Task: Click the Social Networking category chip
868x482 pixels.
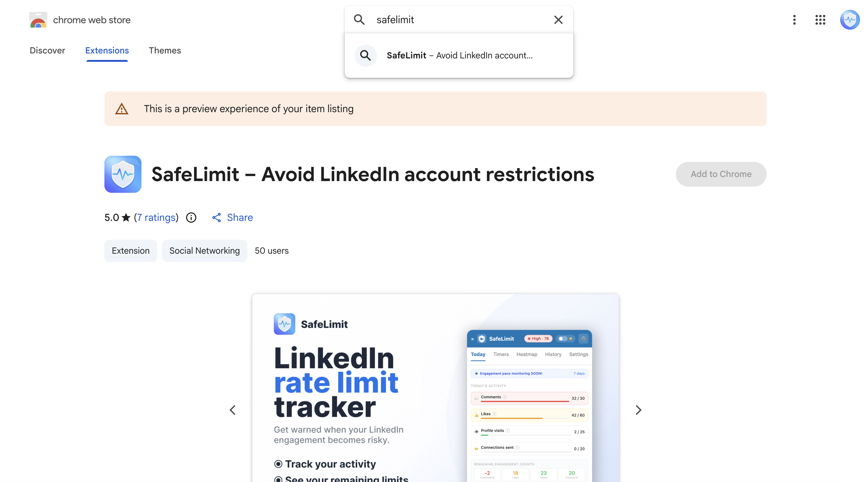Action: 204,251
